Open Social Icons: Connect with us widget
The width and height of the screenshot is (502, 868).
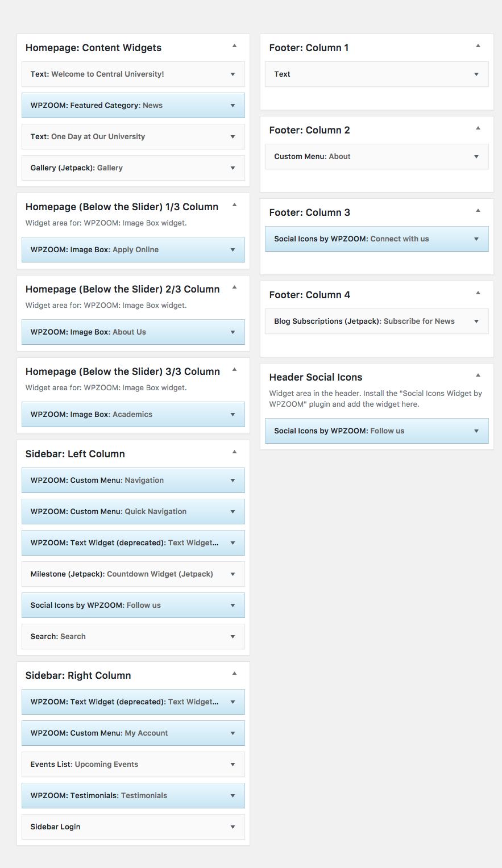[351, 239]
